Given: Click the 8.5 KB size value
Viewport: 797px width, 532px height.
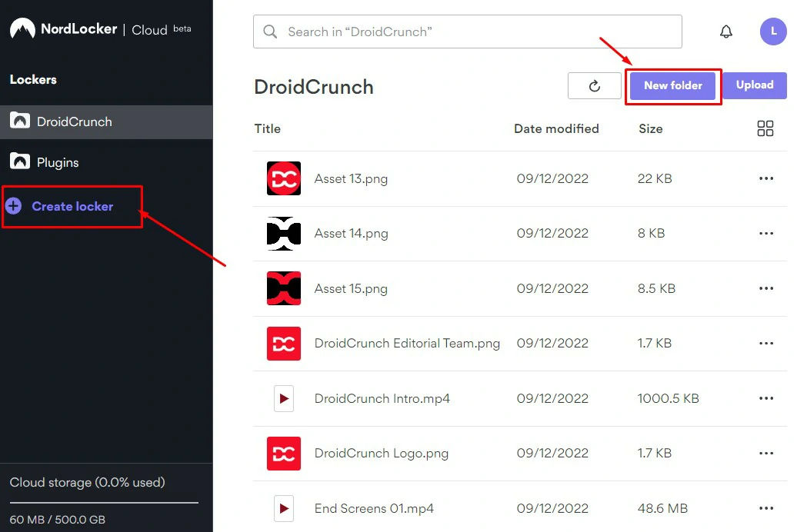Looking at the screenshot, I should [x=656, y=288].
